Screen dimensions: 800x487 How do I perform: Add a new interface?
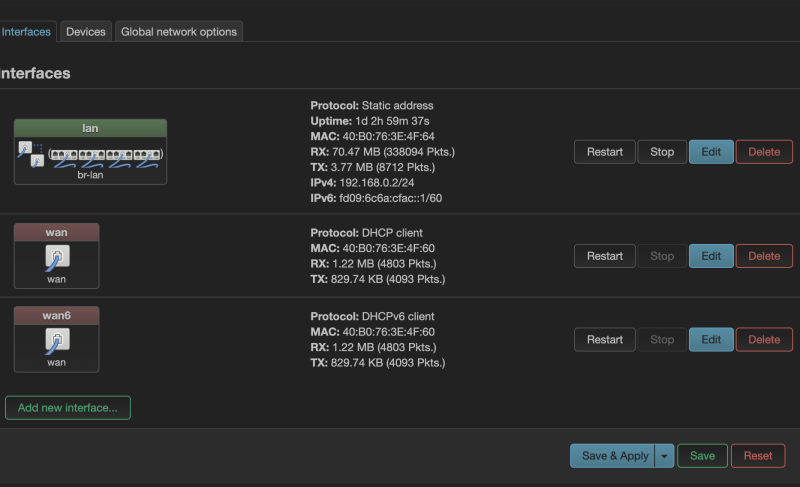pos(68,408)
